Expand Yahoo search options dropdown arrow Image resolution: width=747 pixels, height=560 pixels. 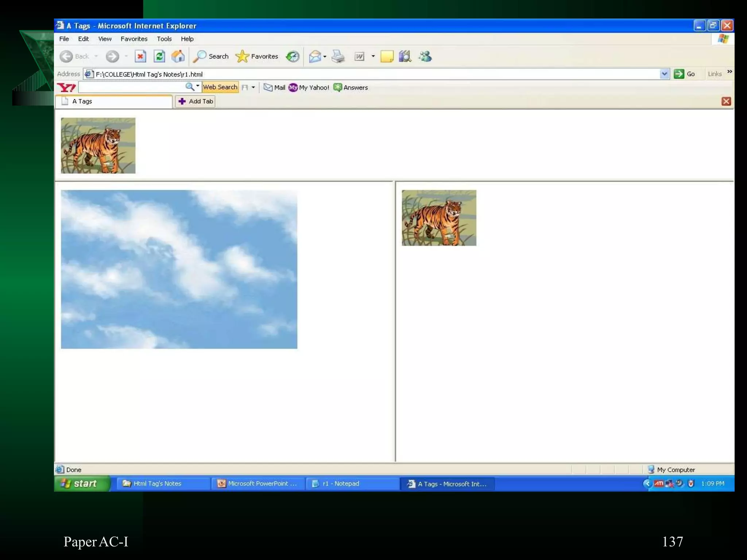click(198, 86)
